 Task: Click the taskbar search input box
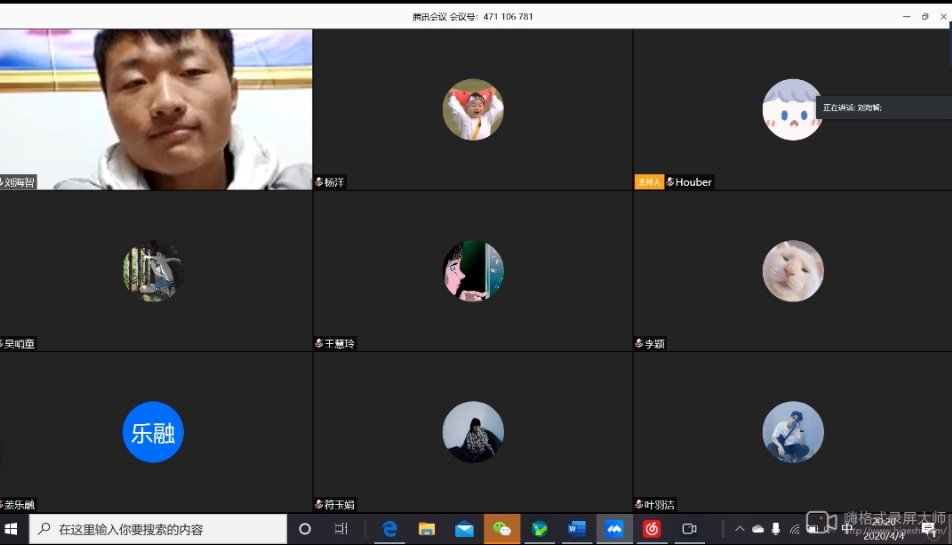pos(160,529)
